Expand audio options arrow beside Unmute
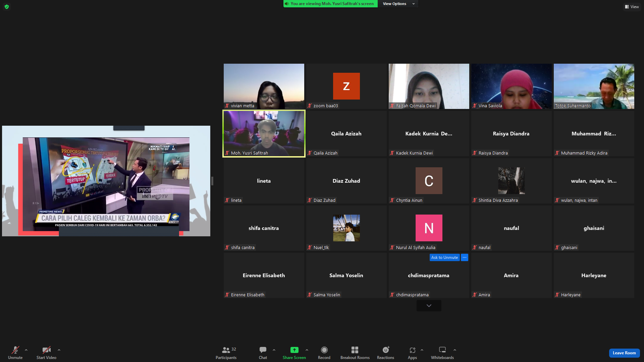 pyautogui.click(x=26, y=350)
